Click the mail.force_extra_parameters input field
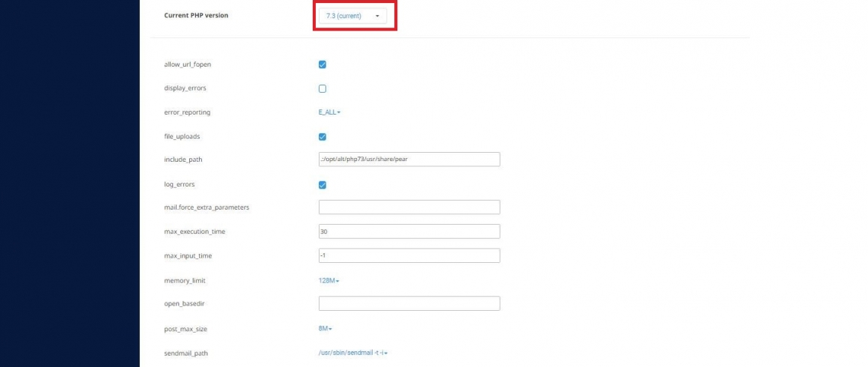The height and width of the screenshot is (367, 868). tap(409, 207)
